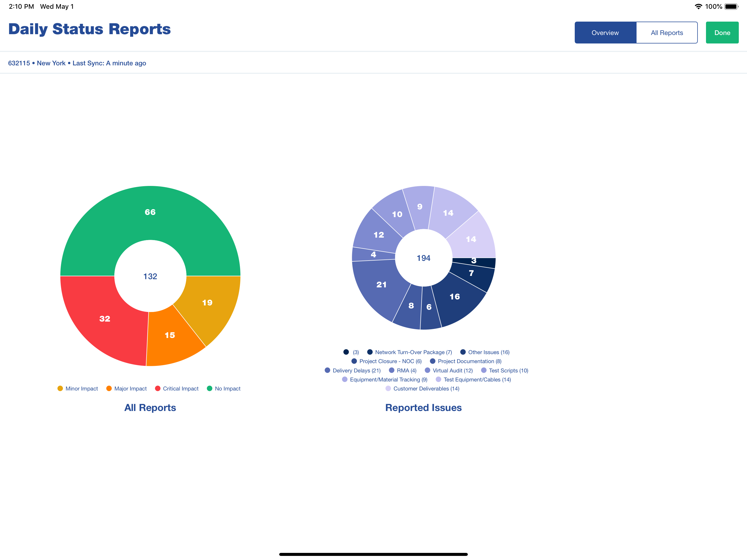Toggle the No Impact legend dot
This screenshot has height=560, width=747.
pos(209,389)
